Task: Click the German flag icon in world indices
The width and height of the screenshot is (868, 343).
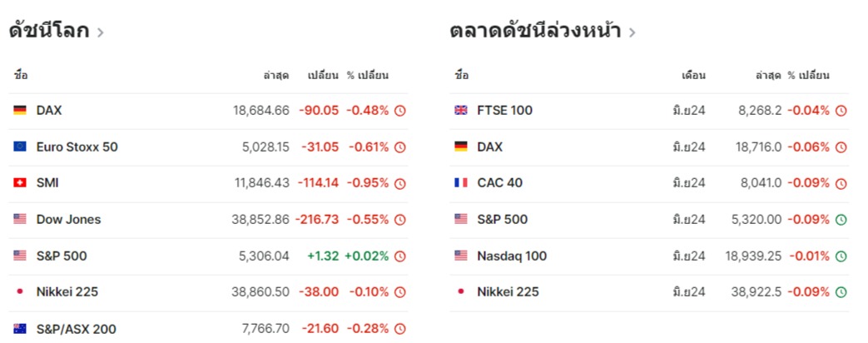Action: click(x=20, y=111)
